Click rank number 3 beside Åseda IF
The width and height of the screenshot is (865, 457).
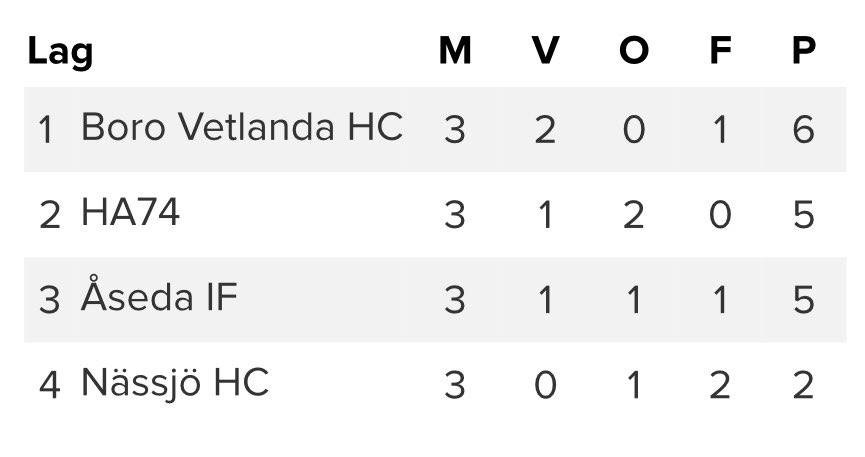49,300
